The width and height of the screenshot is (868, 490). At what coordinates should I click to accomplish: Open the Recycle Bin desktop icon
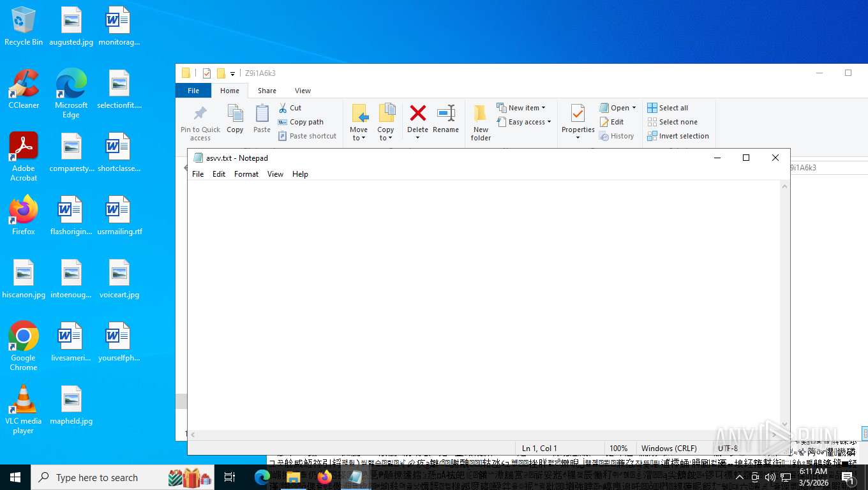[24, 26]
